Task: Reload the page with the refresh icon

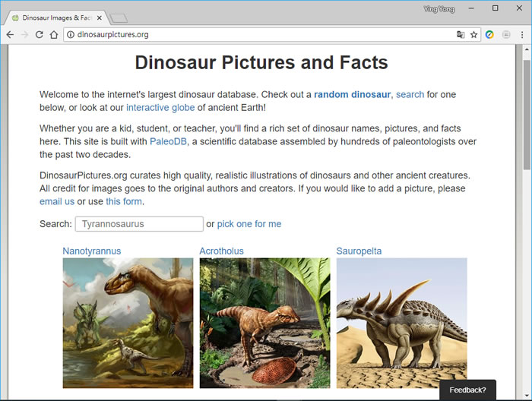Action: (39, 34)
